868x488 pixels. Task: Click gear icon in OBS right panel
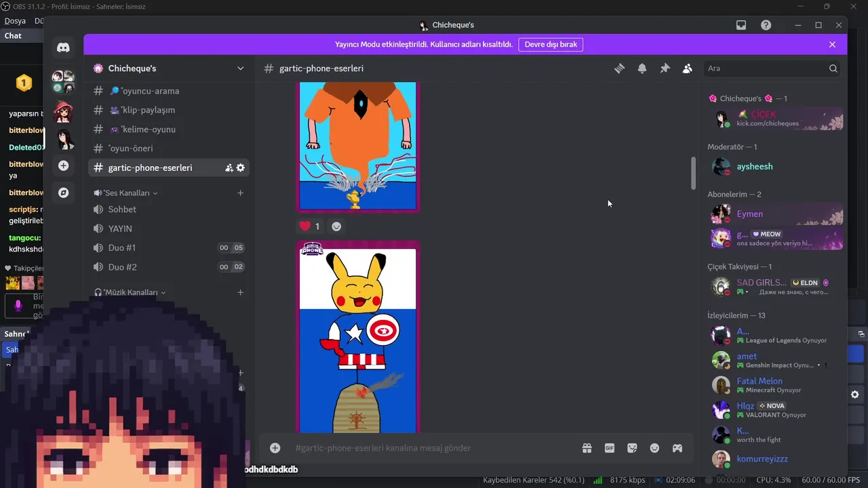(x=855, y=394)
